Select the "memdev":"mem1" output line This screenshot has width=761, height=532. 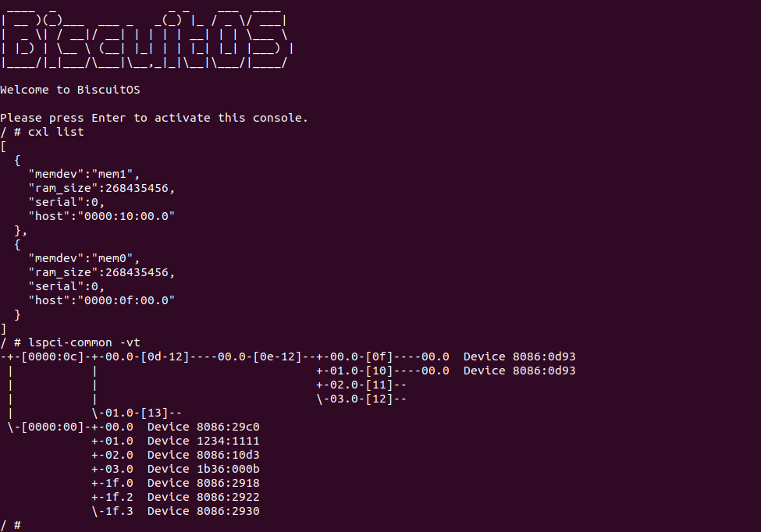tap(84, 174)
